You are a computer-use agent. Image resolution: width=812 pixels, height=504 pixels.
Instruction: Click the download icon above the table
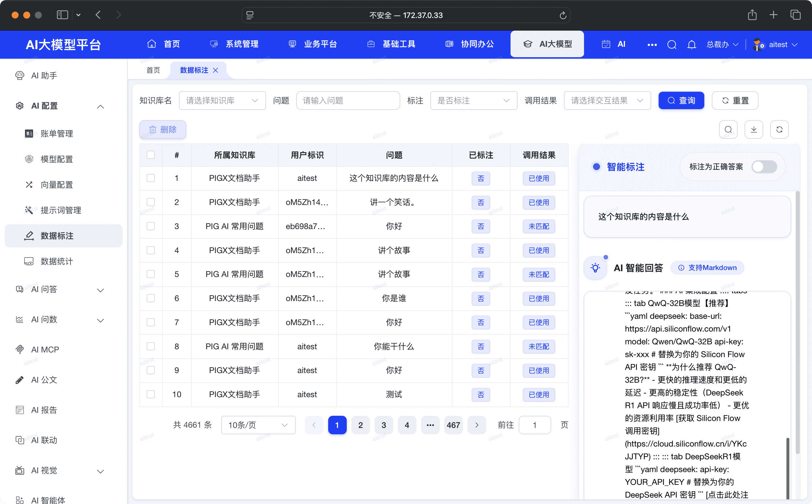click(754, 129)
